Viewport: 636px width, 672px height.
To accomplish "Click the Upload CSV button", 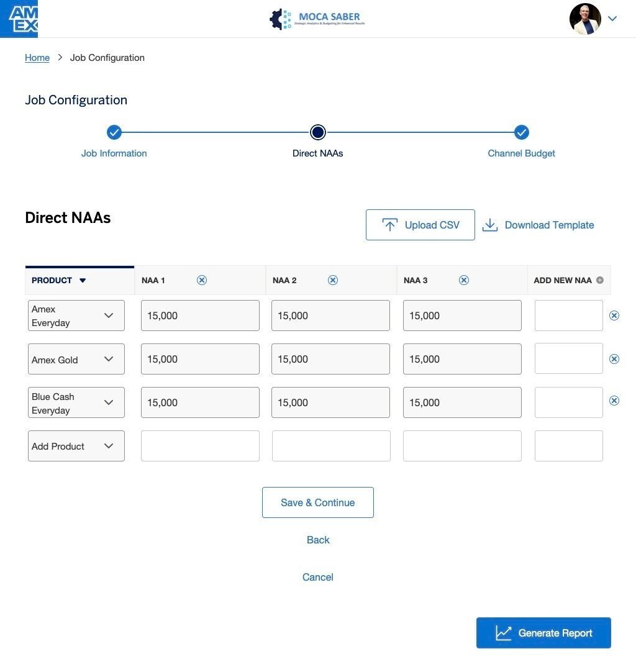I will 420,225.
